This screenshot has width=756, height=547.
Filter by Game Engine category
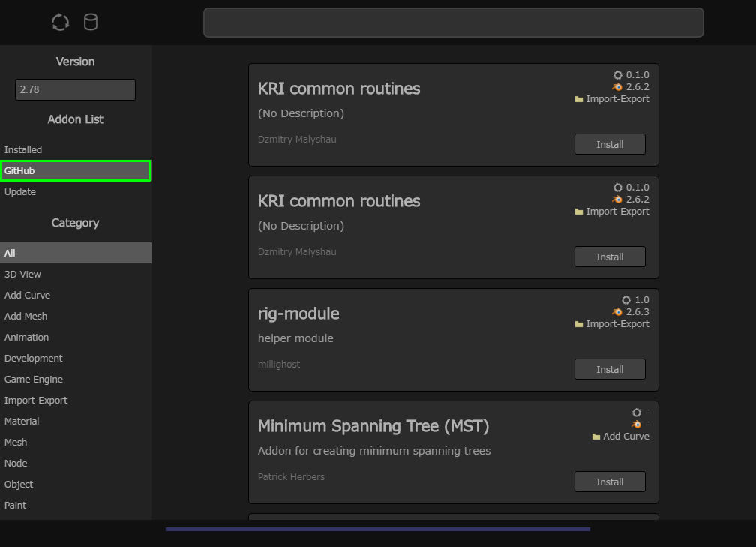point(76,379)
